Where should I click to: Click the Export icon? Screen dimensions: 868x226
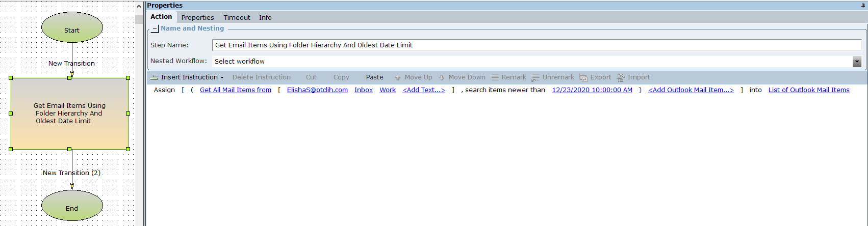point(583,78)
